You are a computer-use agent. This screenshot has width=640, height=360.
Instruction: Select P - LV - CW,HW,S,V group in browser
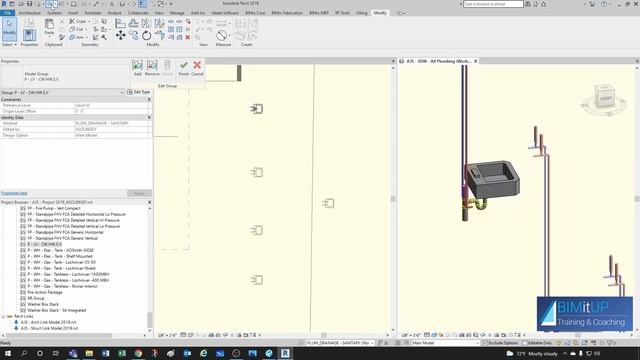[44, 244]
